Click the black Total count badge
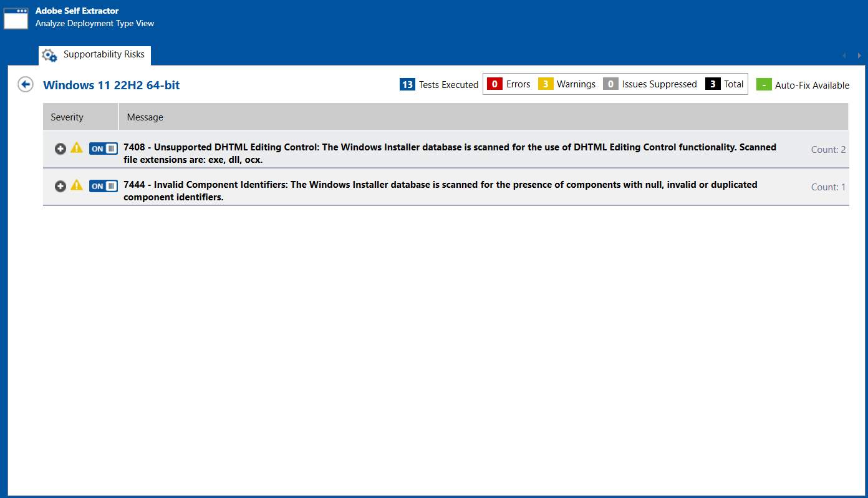 (713, 84)
